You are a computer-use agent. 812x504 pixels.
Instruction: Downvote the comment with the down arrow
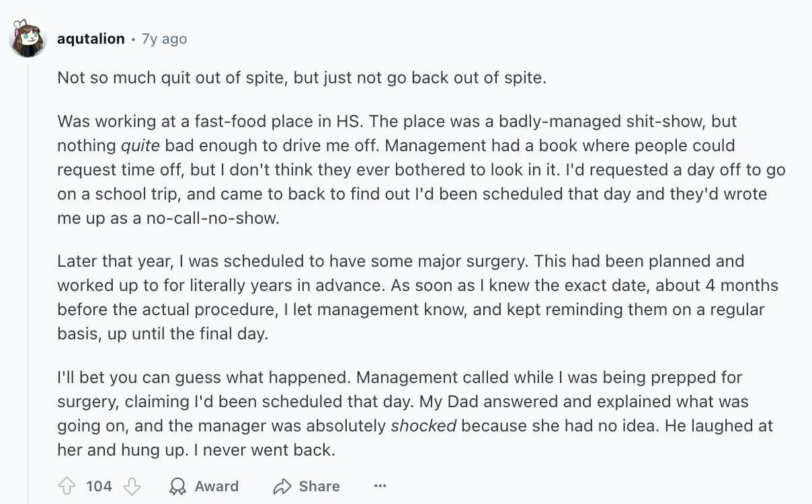click(132, 486)
